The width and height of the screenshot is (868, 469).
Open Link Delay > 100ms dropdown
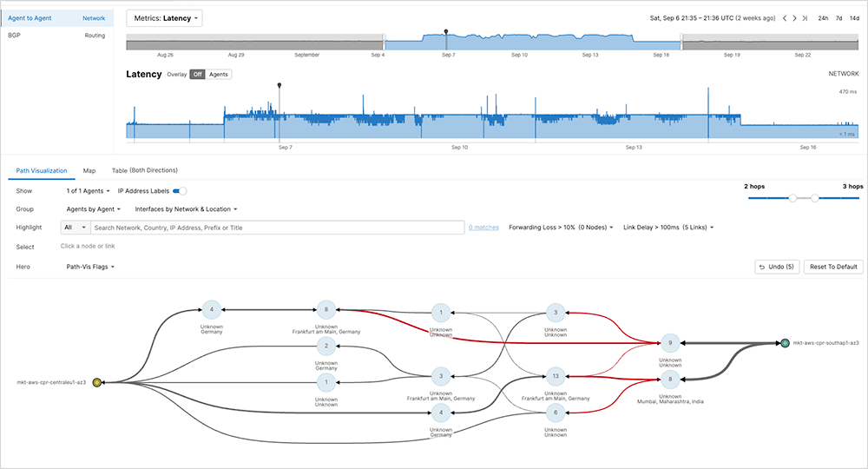point(668,228)
